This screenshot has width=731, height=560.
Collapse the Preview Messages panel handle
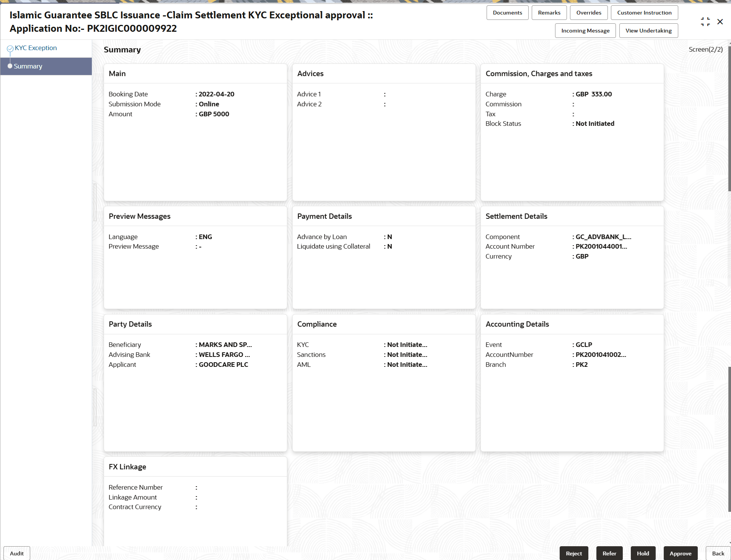pyautogui.click(x=94, y=407)
